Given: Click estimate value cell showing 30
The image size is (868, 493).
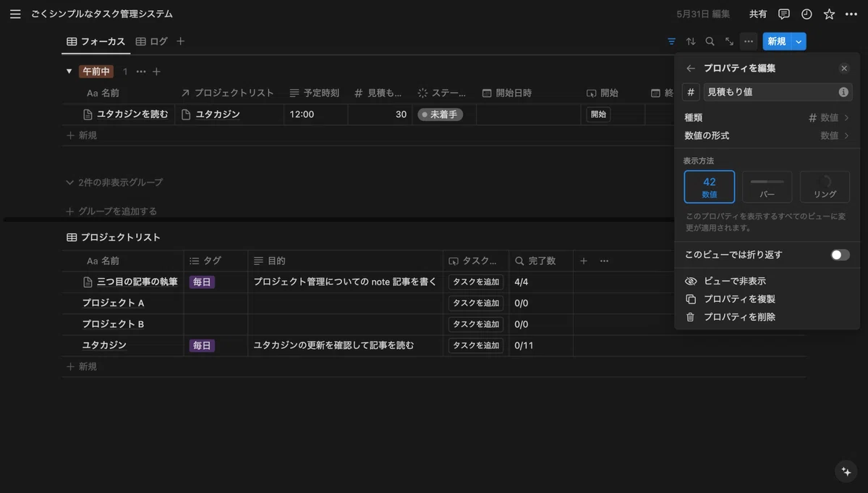Looking at the screenshot, I should point(380,114).
